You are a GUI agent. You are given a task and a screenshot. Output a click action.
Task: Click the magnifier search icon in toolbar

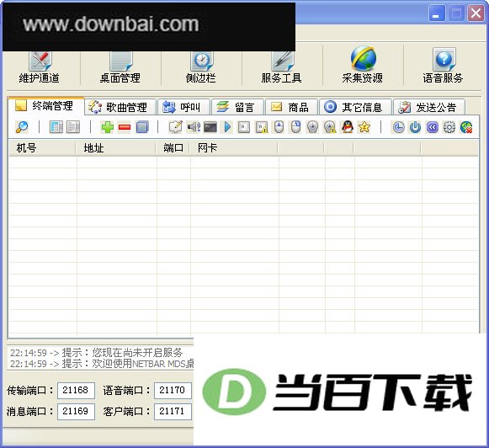[x=22, y=127]
